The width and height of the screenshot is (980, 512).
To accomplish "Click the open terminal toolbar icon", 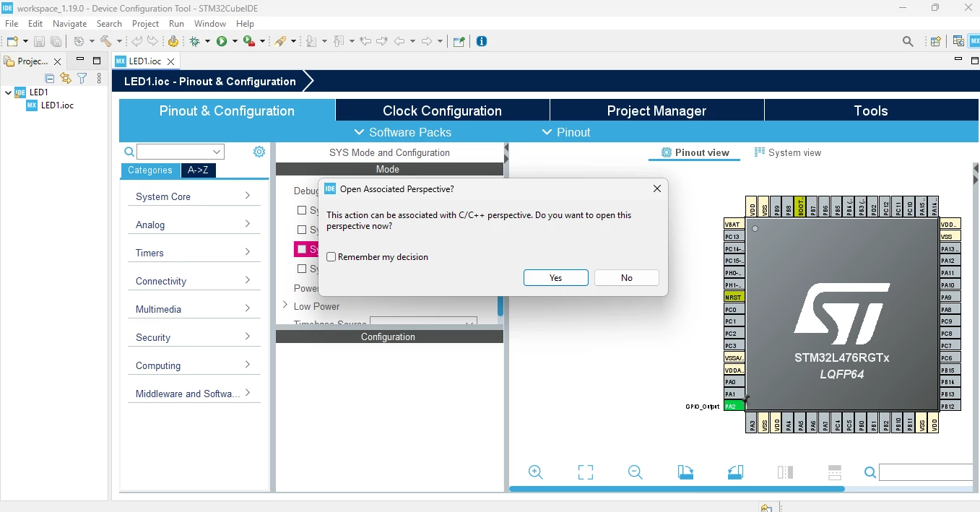I will 459,42.
